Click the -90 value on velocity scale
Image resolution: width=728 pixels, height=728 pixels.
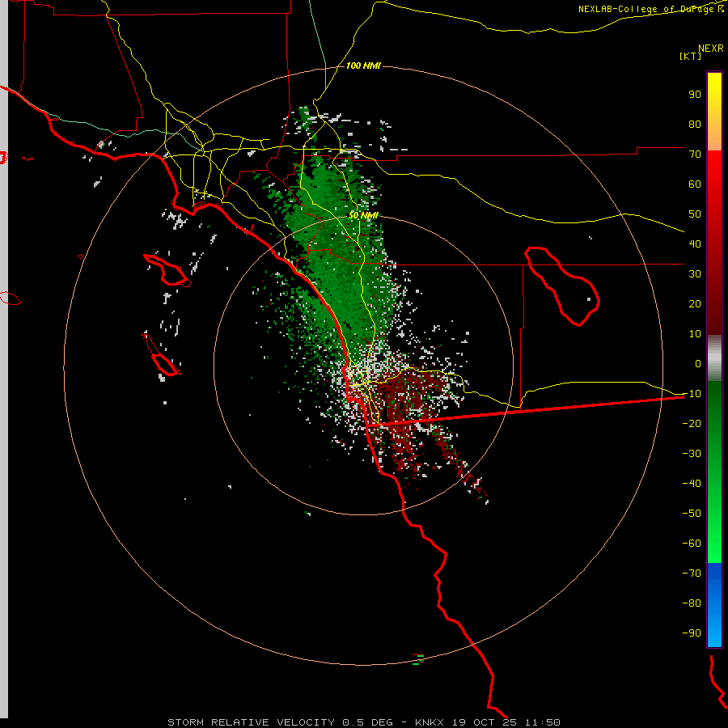click(x=692, y=633)
